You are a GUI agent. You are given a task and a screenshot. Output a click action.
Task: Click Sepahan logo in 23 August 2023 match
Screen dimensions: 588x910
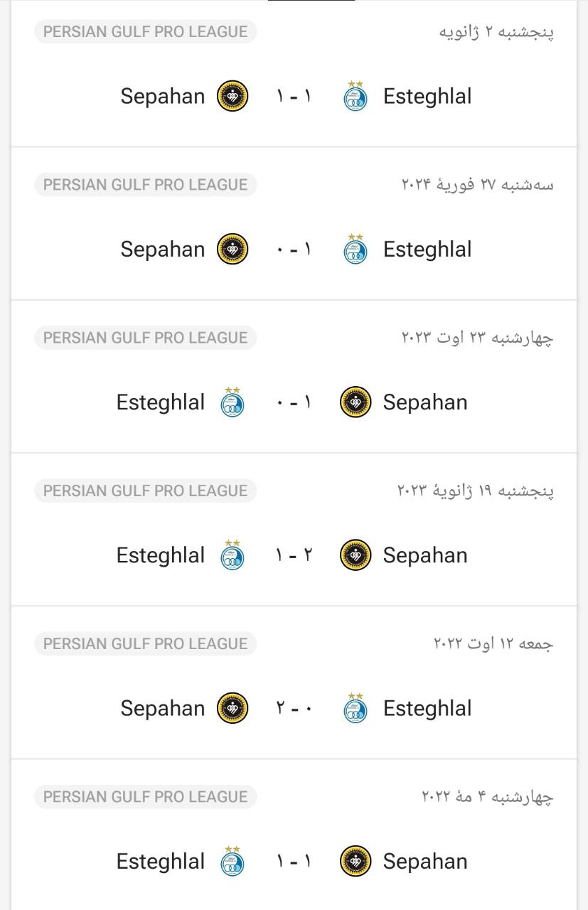point(356,402)
